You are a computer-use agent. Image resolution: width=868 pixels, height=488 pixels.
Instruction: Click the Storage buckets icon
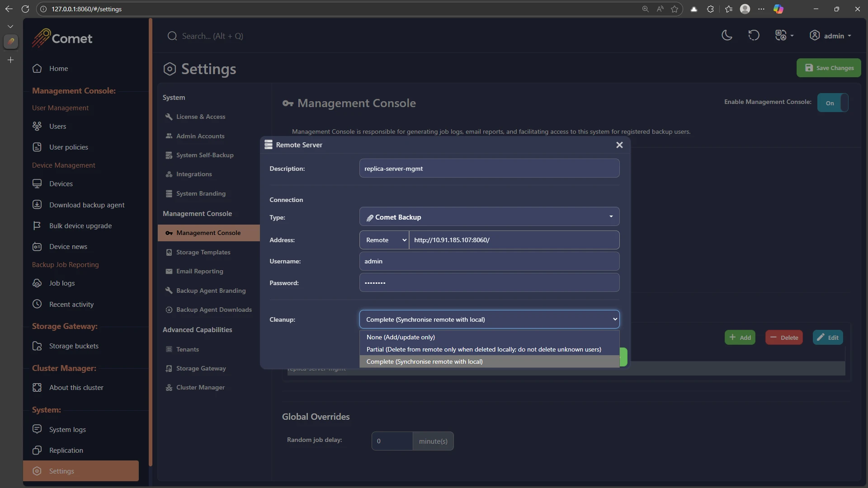click(x=37, y=346)
